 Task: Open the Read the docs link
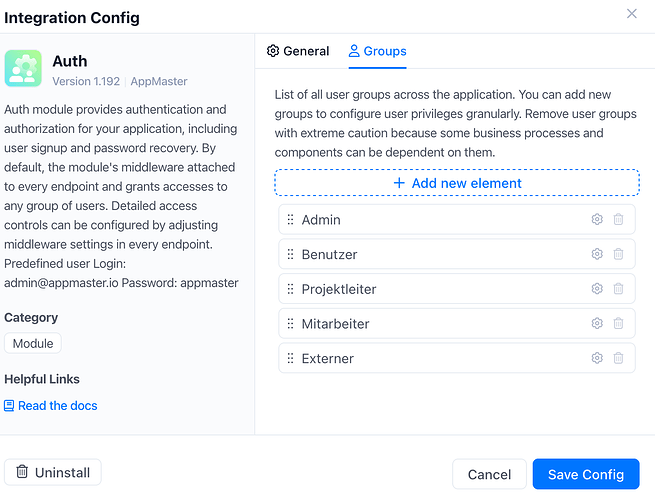point(51,406)
